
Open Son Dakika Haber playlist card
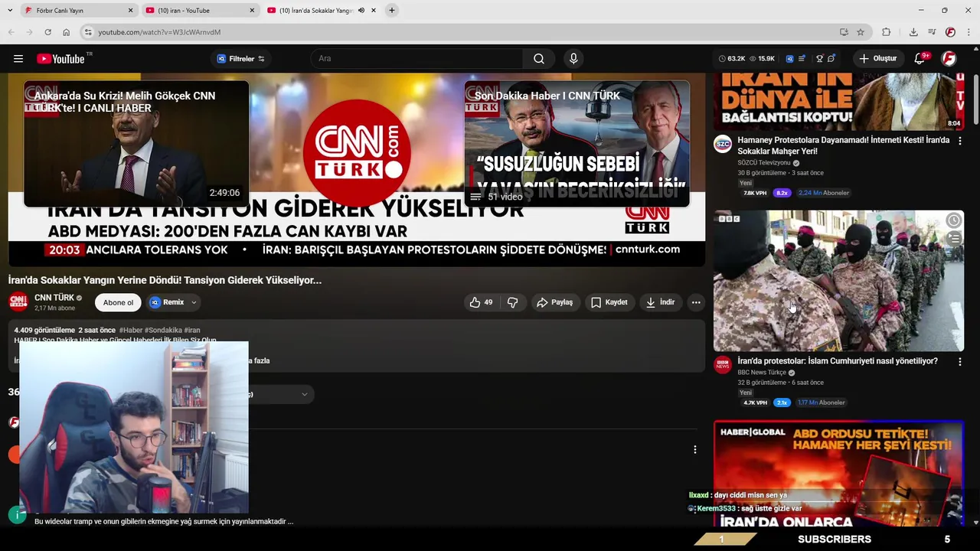[x=577, y=144]
